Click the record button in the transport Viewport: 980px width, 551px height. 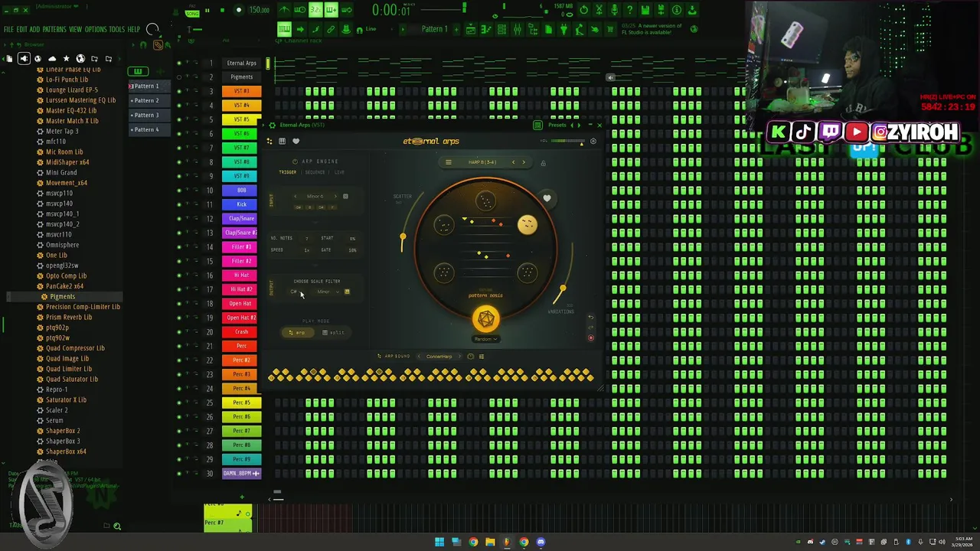tap(239, 10)
